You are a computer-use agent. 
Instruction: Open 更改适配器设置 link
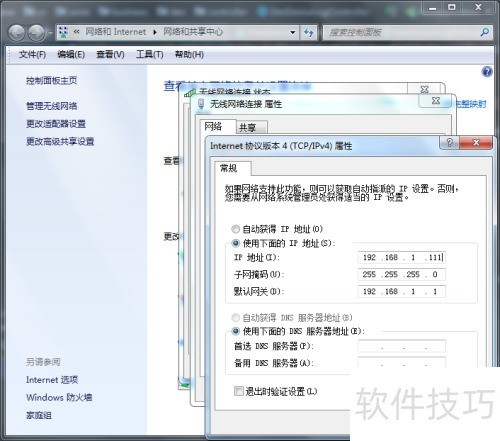tap(56, 124)
